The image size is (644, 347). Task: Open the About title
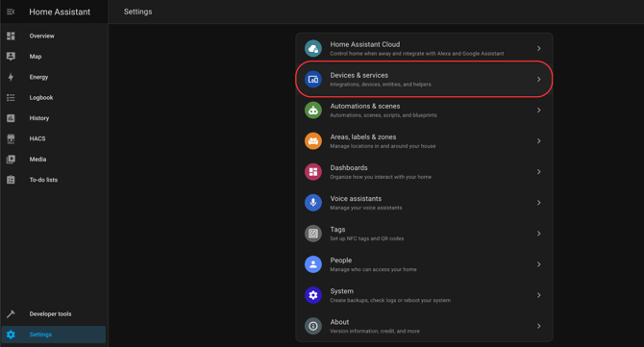coord(339,322)
